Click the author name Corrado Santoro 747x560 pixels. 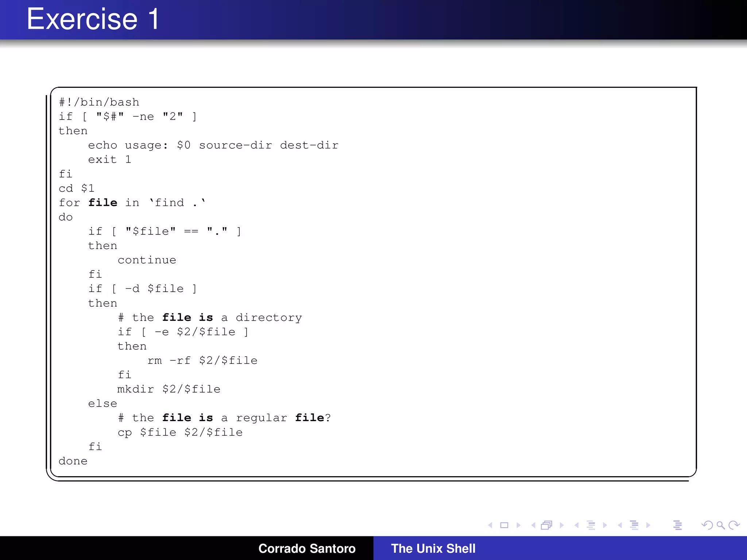point(307,548)
